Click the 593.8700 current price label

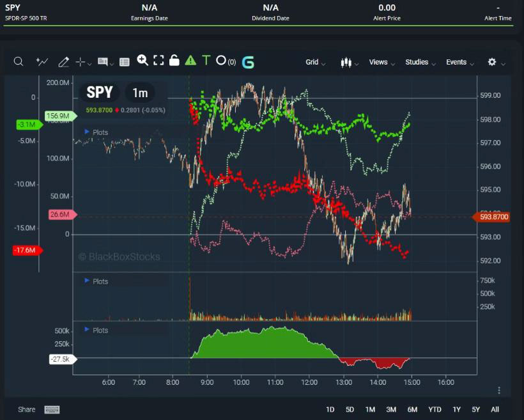tap(491, 217)
